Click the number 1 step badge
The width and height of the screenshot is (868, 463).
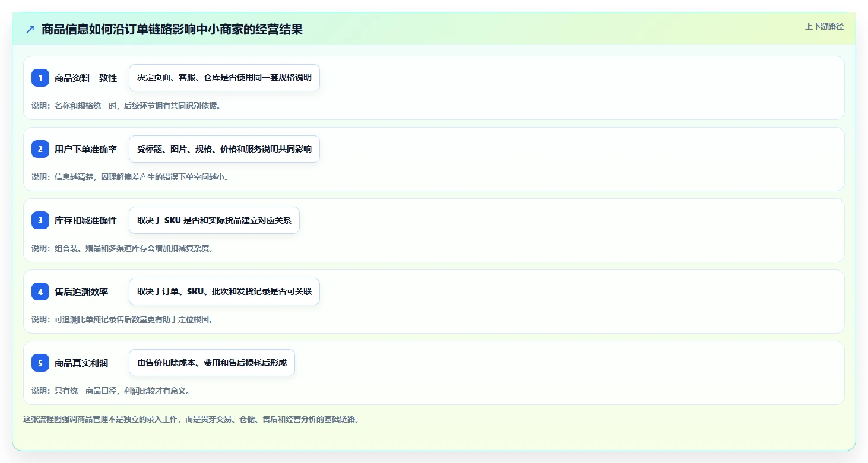click(x=40, y=78)
